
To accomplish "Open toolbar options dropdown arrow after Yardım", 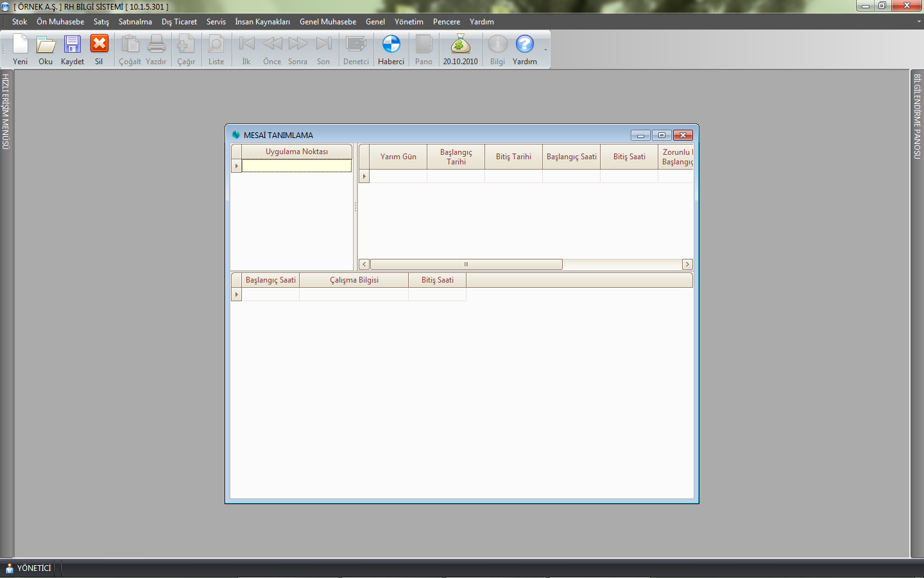I will pos(546,50).
